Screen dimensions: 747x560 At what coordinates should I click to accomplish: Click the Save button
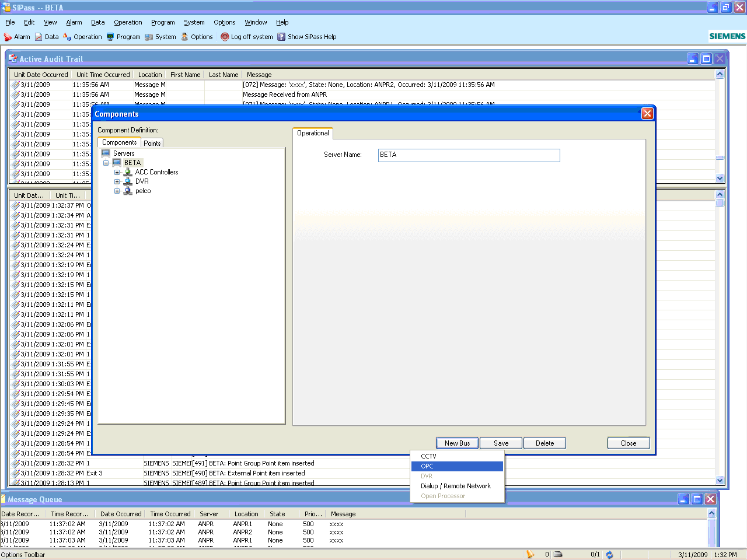coord(501,443)
